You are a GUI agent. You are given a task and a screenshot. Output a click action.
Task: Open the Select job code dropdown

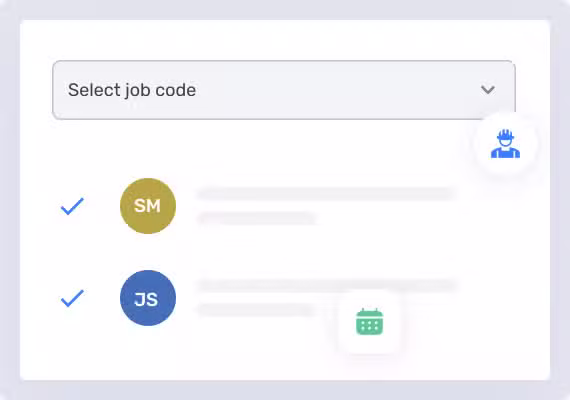click(x=284, y=90)
